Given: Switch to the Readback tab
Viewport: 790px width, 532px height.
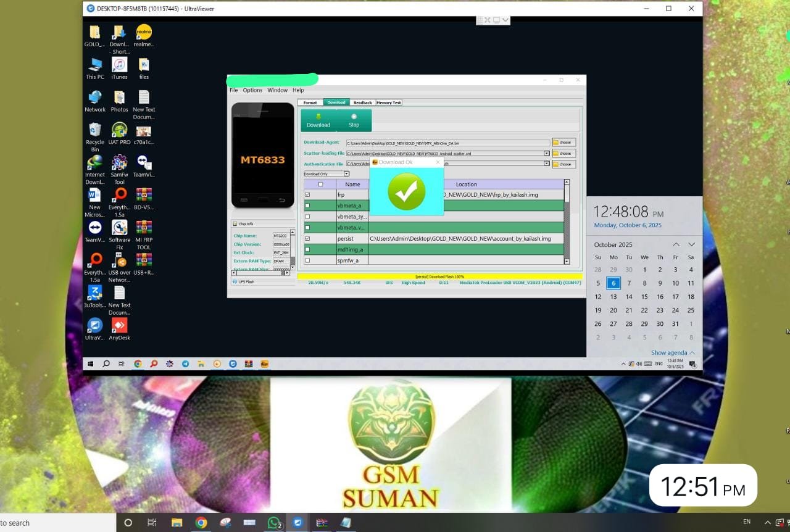Looking at the screenshot, I should 362,102.
